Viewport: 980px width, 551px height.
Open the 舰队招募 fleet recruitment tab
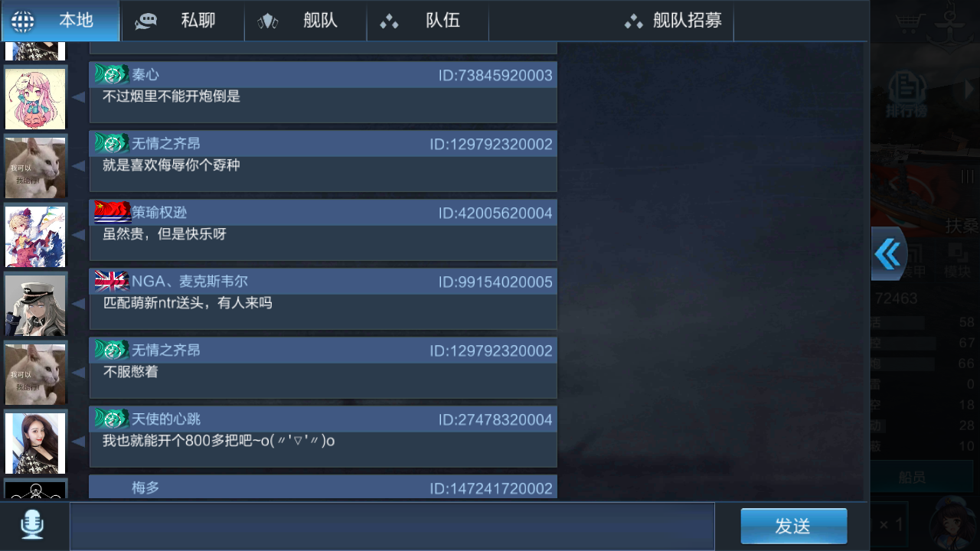point(673,21)
